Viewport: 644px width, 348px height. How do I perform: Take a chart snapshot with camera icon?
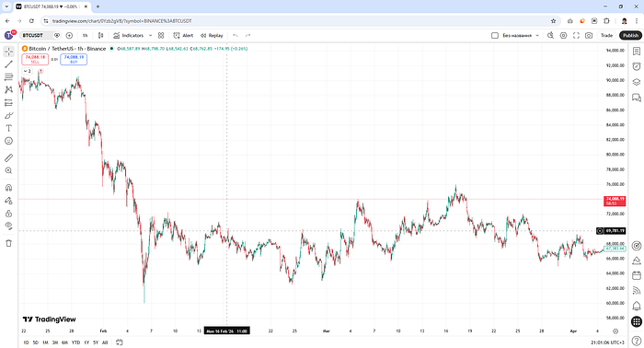tap(589, 35)
